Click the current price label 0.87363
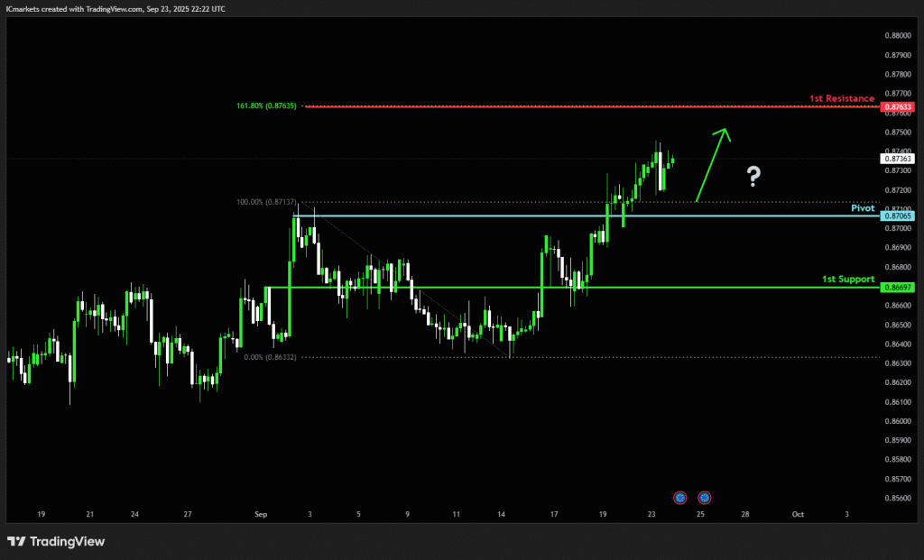Image resolution: width=924 pixels, height=560 pixels. 898,159
